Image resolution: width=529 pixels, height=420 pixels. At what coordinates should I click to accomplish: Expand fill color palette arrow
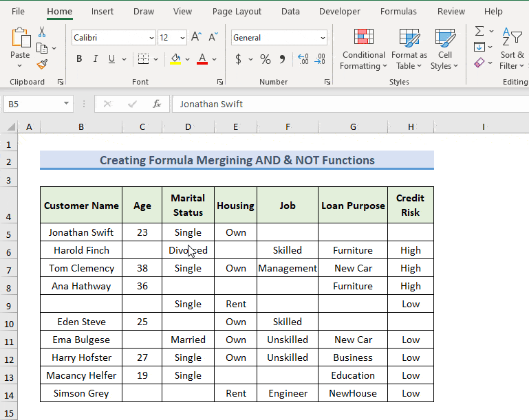[x=188, y=59]
